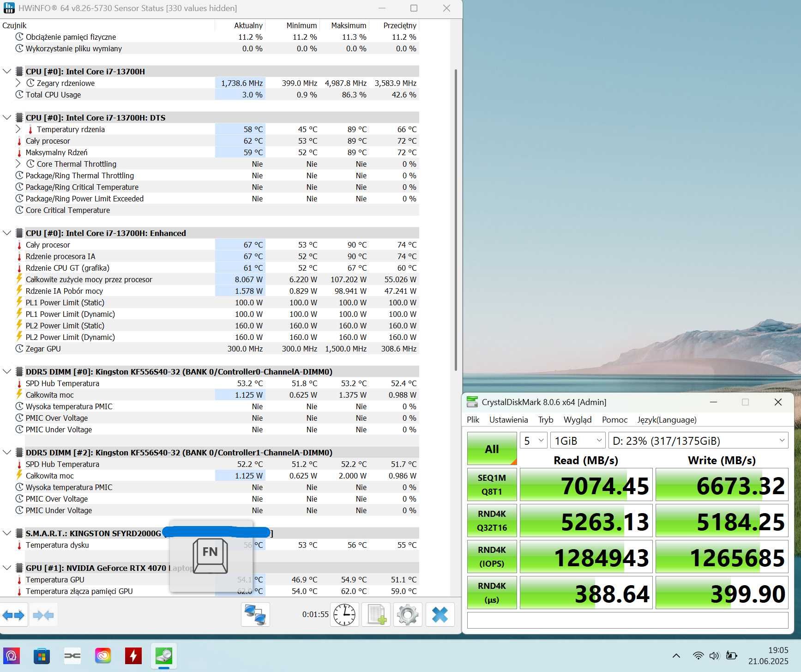801x672 pixels.
Task: Click the Czujnik column header
Action: click(15, 25)
